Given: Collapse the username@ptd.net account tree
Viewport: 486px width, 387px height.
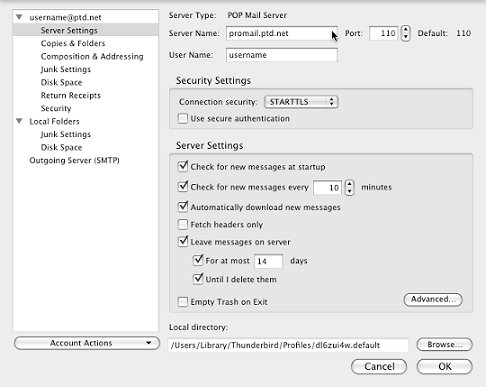Looking at the screenshot, I should (x=19, y=17).
